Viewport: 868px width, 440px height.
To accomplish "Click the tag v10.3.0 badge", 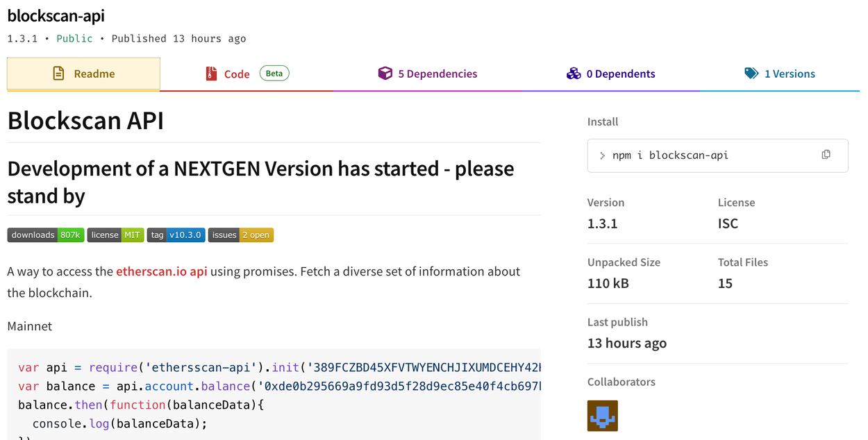I will [x=176, y=235].
